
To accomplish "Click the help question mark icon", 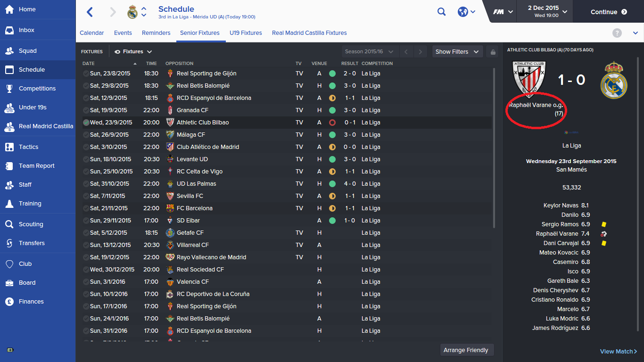I will [x=617, y=33].
